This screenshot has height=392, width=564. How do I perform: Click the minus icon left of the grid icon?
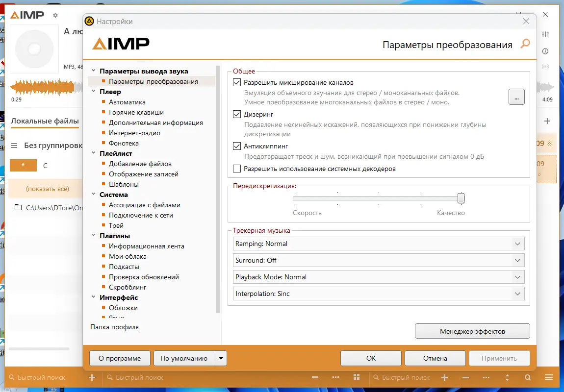point(315,377)
